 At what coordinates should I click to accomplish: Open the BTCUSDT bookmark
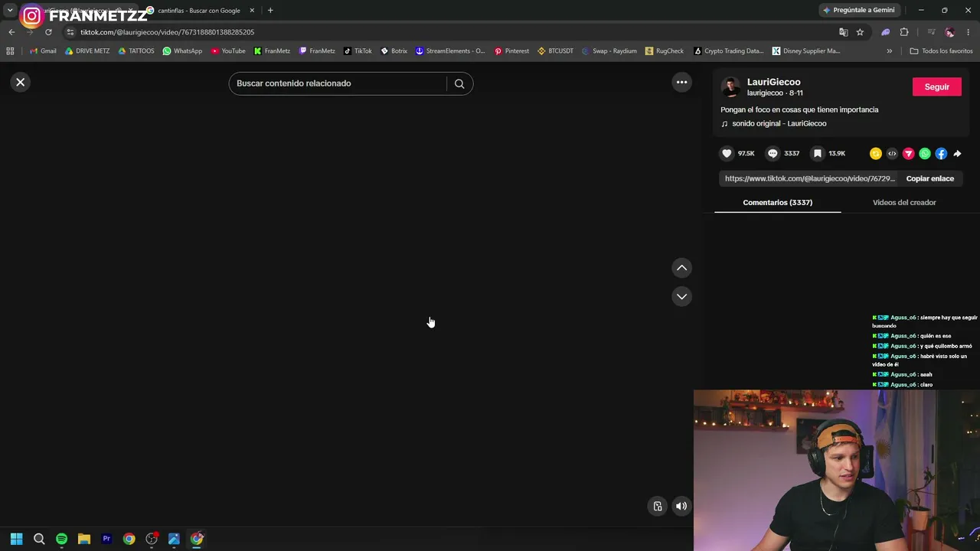555,51
